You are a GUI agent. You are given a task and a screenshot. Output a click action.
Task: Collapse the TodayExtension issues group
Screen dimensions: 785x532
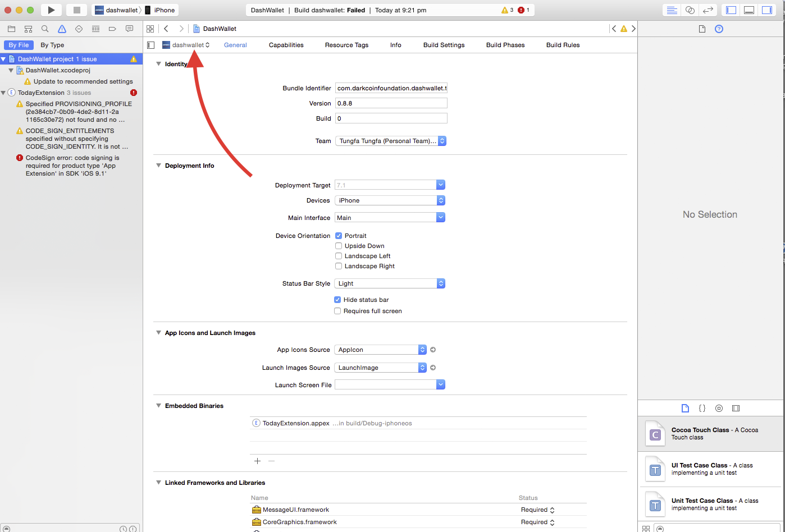click(x=3, y=93)
